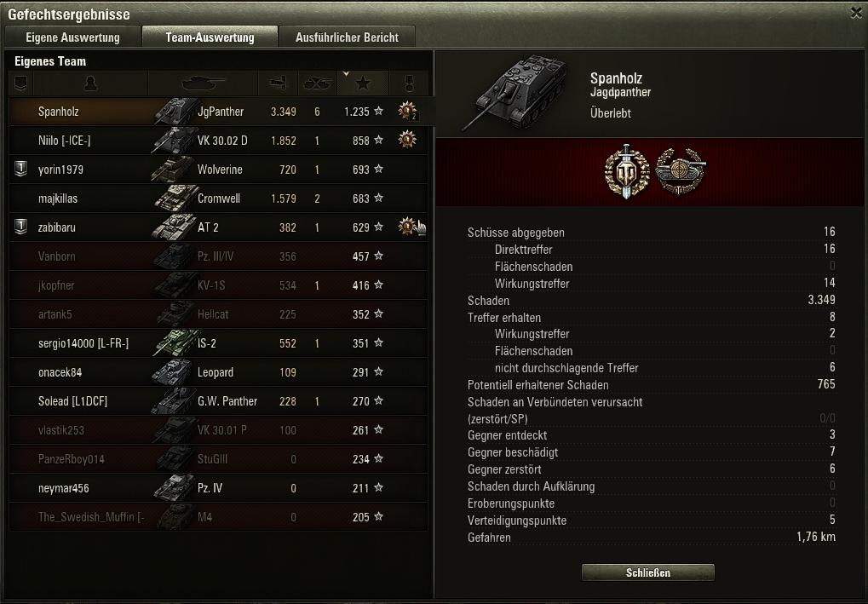The width and height of the screenshot is (868, 604).
Task: Sort by player name silhouette icon
Action: (x=90, y=83)
